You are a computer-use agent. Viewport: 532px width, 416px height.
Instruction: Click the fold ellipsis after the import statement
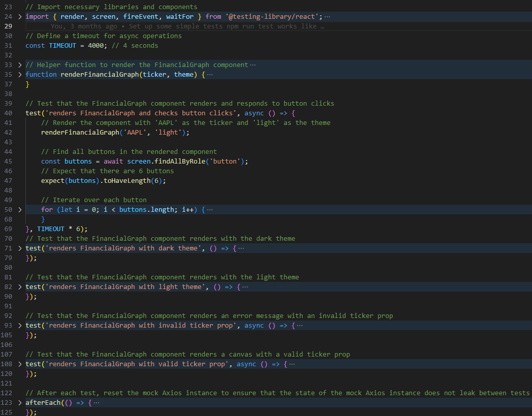click(327, 17)
